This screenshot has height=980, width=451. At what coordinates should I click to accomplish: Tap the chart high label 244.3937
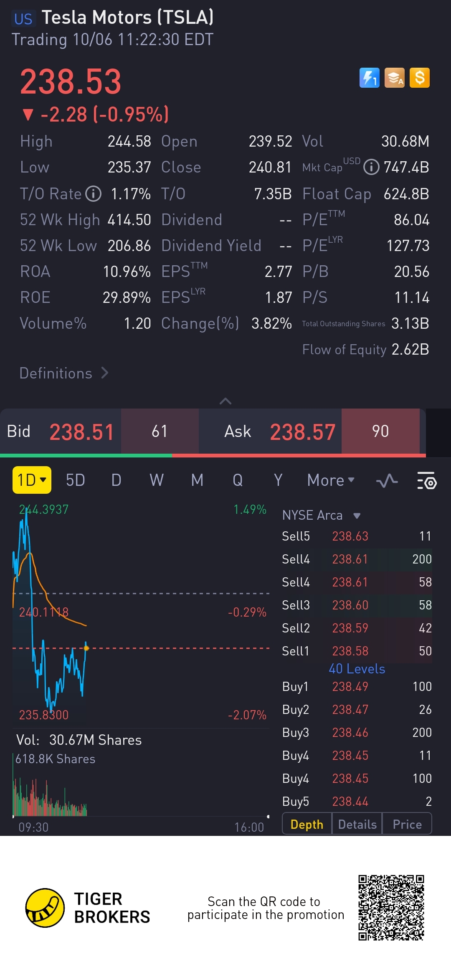pyautogui.click(x=44, y=510)
